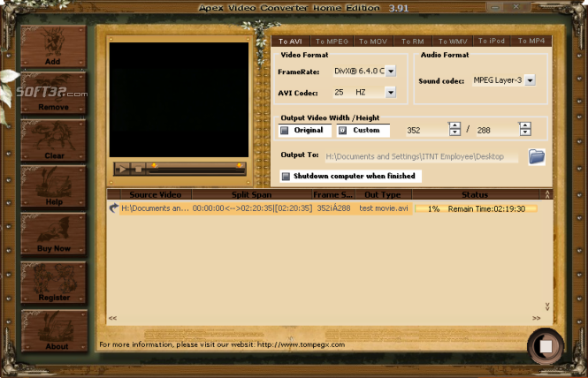Click the Out Type column header
The image size is (588, 378).
click(383, 194)
